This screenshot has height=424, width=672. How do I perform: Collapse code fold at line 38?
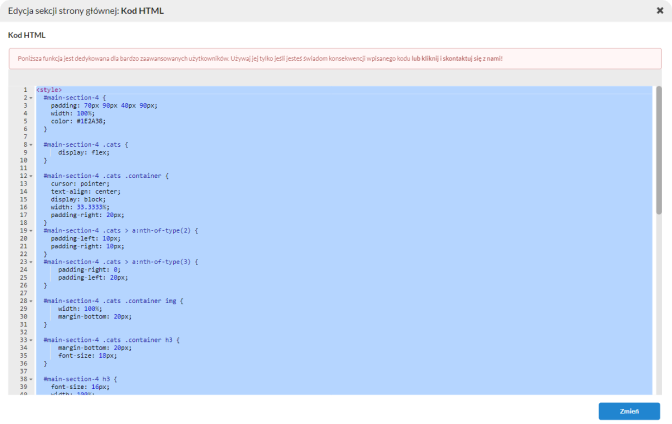point(31,379)
